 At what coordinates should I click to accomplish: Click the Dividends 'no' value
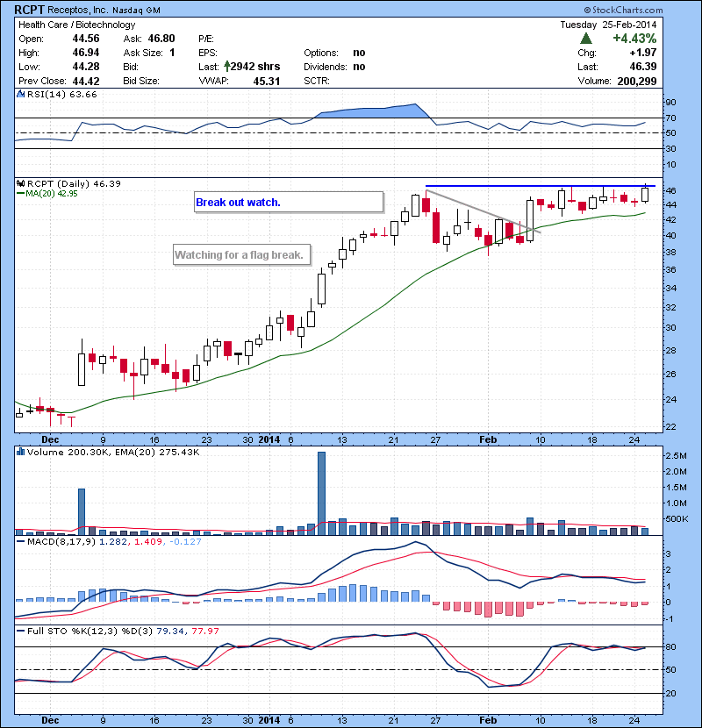(x=359, y=67)
